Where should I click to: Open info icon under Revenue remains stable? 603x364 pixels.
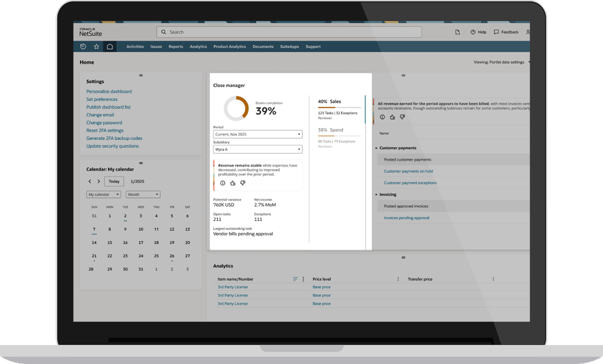pos(223,183)
